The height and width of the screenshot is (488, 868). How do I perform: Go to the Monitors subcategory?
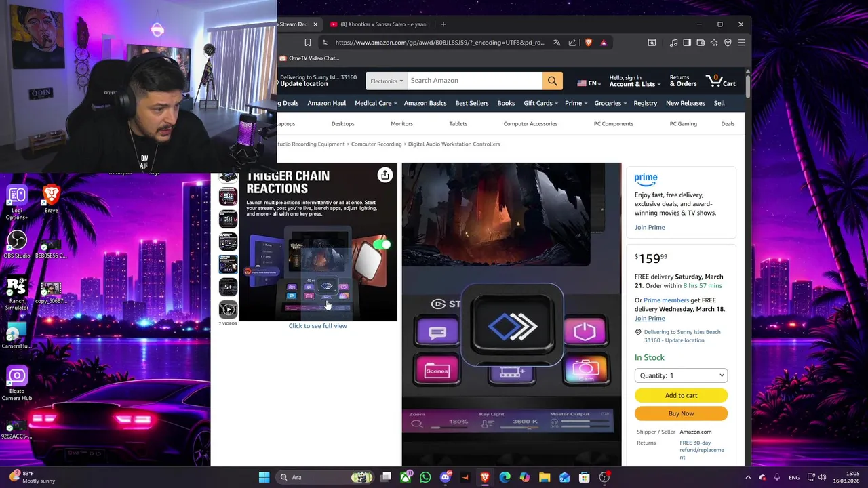(401, 123)
